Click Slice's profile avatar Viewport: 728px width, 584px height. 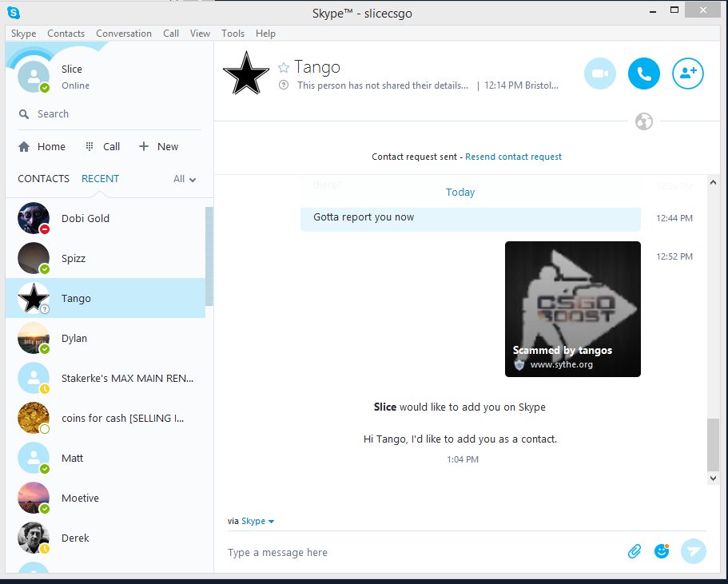pyautogui.click(x=34, y=77)
